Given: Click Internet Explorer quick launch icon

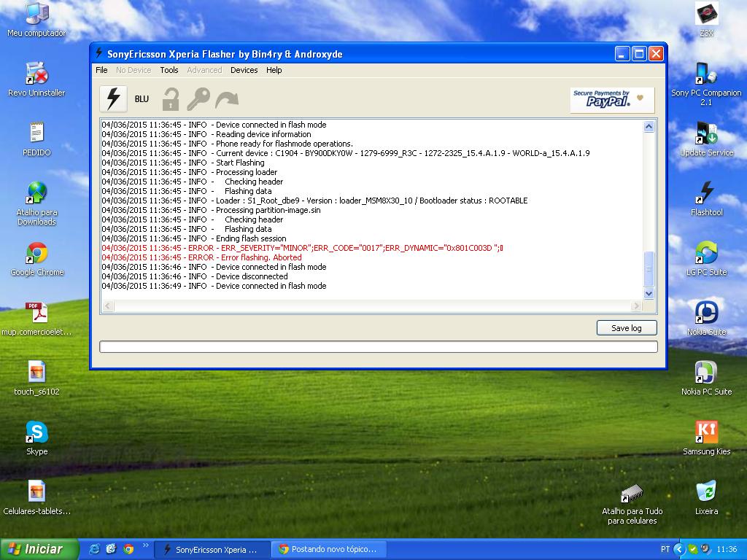Looking at the screenshot, I should (95, 549).
